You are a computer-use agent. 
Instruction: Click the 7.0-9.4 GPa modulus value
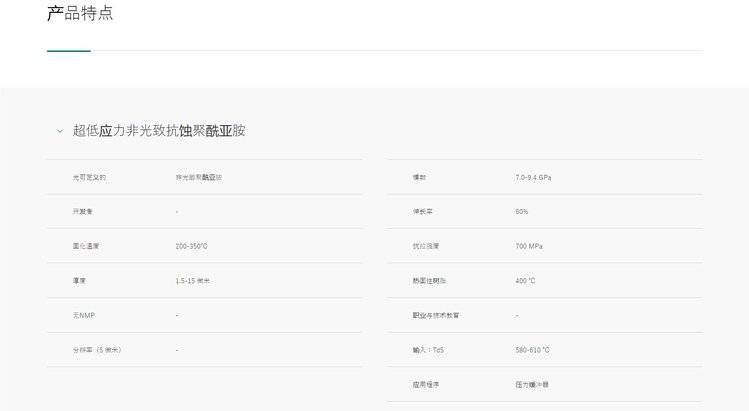(x=533, y=177)
